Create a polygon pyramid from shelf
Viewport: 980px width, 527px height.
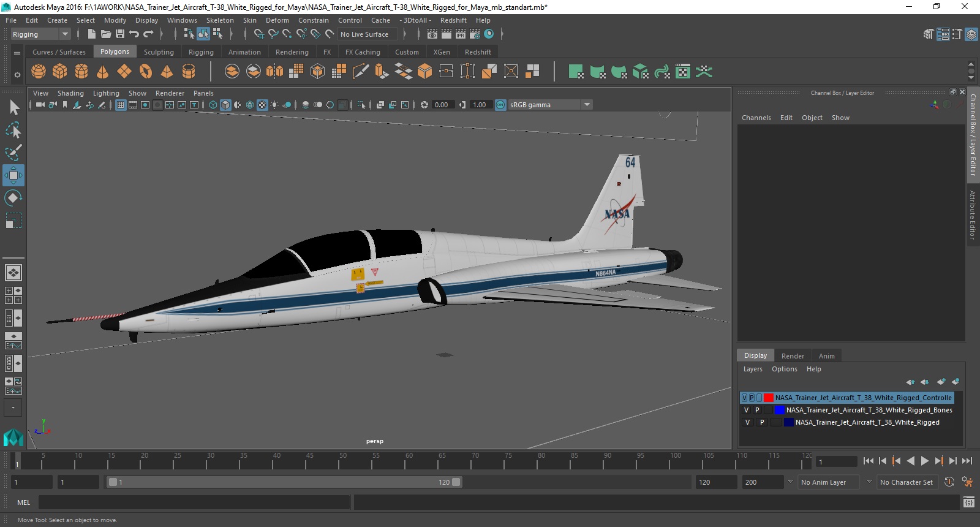pyautogui.click(x=167, y=72)
